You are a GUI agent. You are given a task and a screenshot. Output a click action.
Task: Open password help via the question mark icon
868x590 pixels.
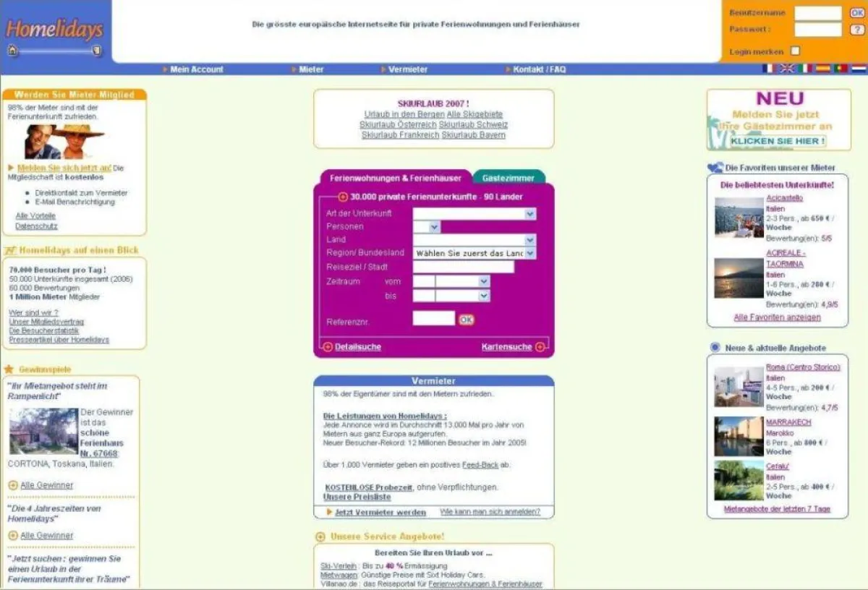click(857, 30)
